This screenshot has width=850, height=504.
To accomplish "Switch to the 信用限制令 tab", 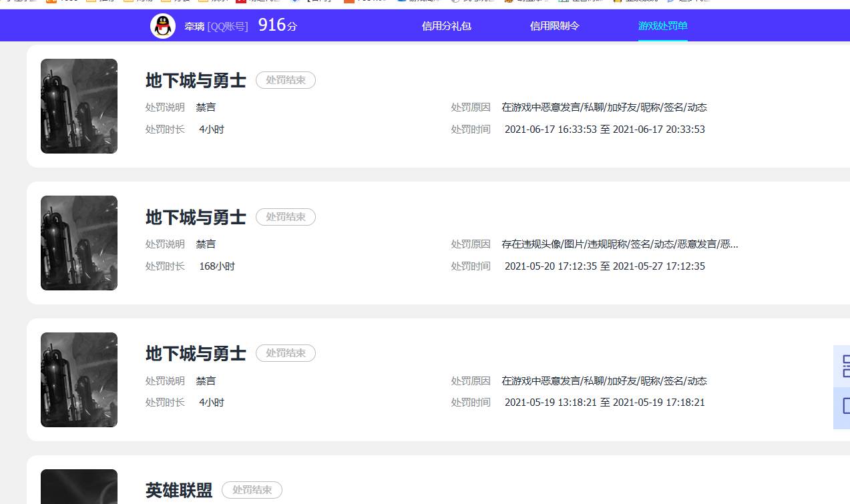I will 554,25.
